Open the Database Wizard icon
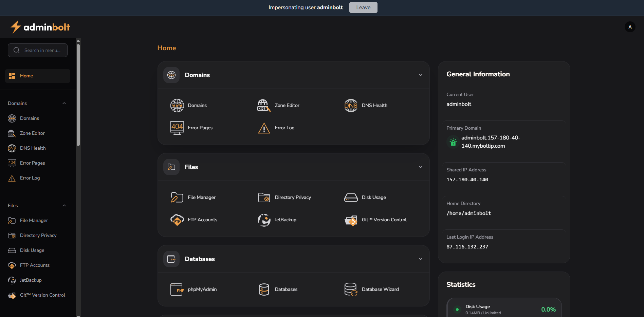The width and height of the screenshot is (644, 317). (351, 290)
